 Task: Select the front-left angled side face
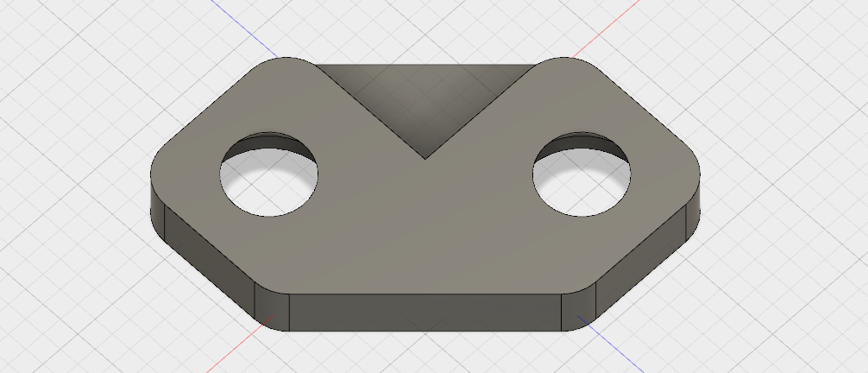tap(210, 263)
